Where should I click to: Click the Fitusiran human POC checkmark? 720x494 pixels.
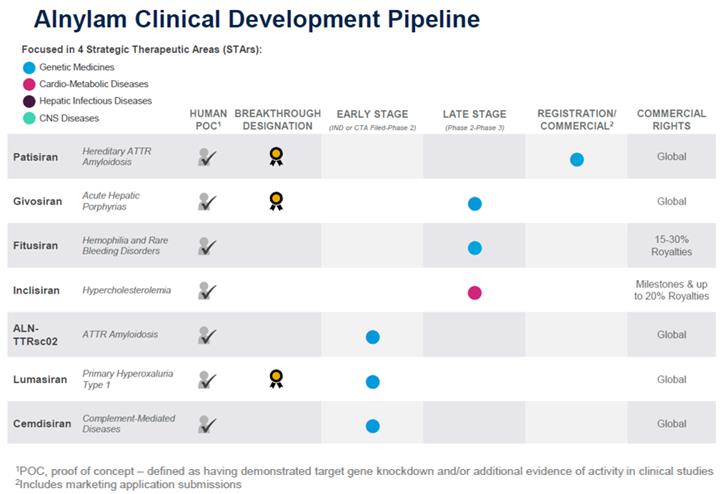point(208,246)
